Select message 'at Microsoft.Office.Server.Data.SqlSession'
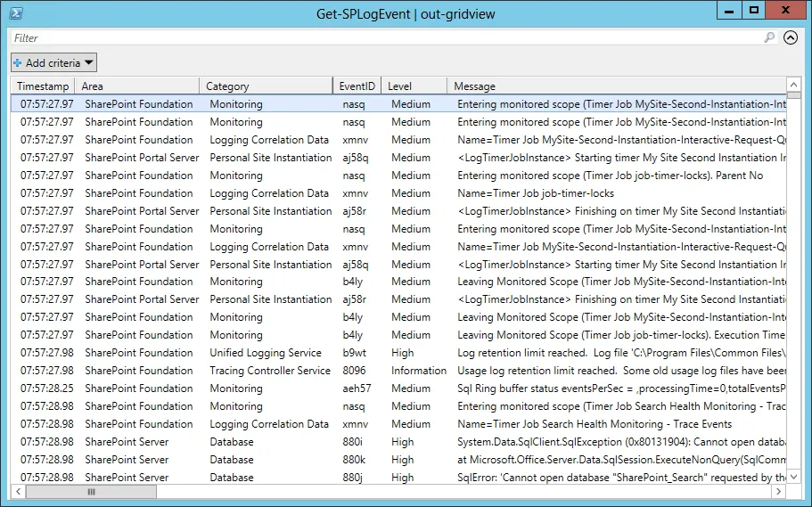The height and width of the screenshot is (507, 812). pos(621,460)
